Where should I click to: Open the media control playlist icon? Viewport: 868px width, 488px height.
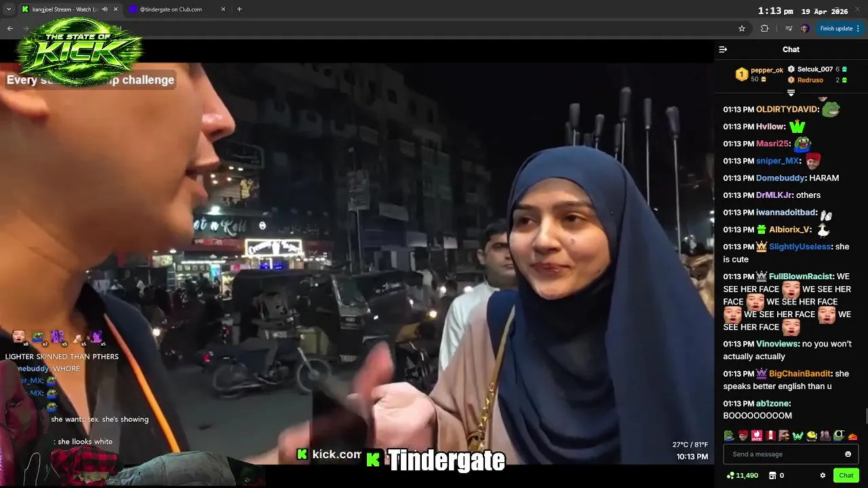click(x=788, y=28)
